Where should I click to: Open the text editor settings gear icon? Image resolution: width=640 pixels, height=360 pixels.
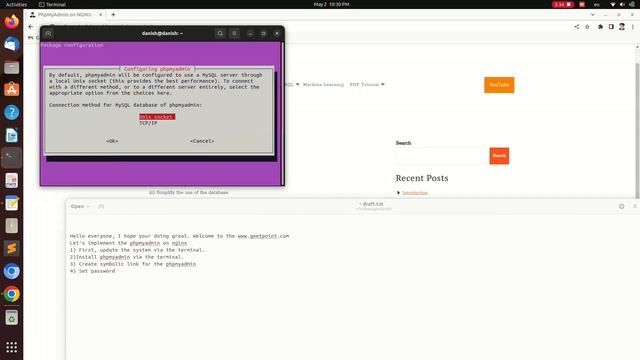coord(622,207)
